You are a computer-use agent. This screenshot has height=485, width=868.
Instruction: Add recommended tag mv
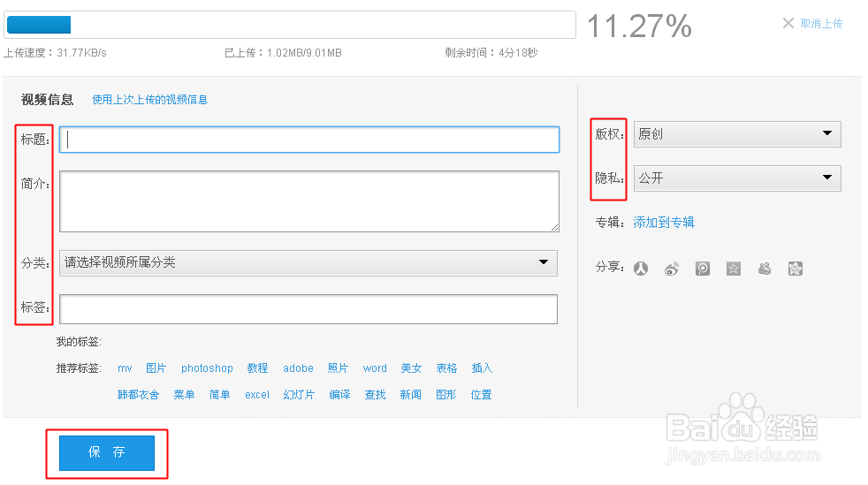(x=125, y=368)
